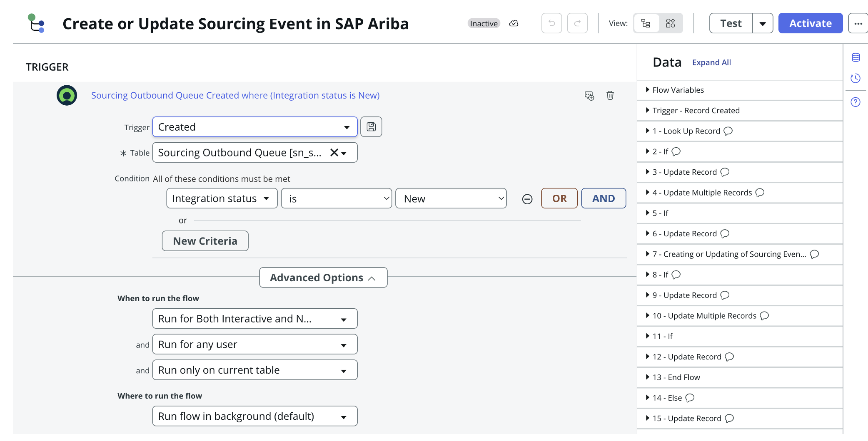The image size is (868, 441).
Task: Open comment on 9 - Update Record
Action: [725, 295]
